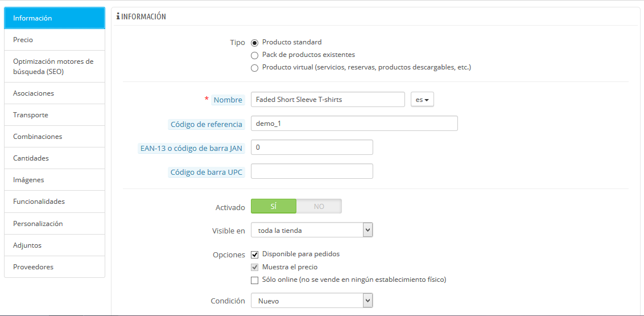Switch to the Precio tab

tap(55, 40)
